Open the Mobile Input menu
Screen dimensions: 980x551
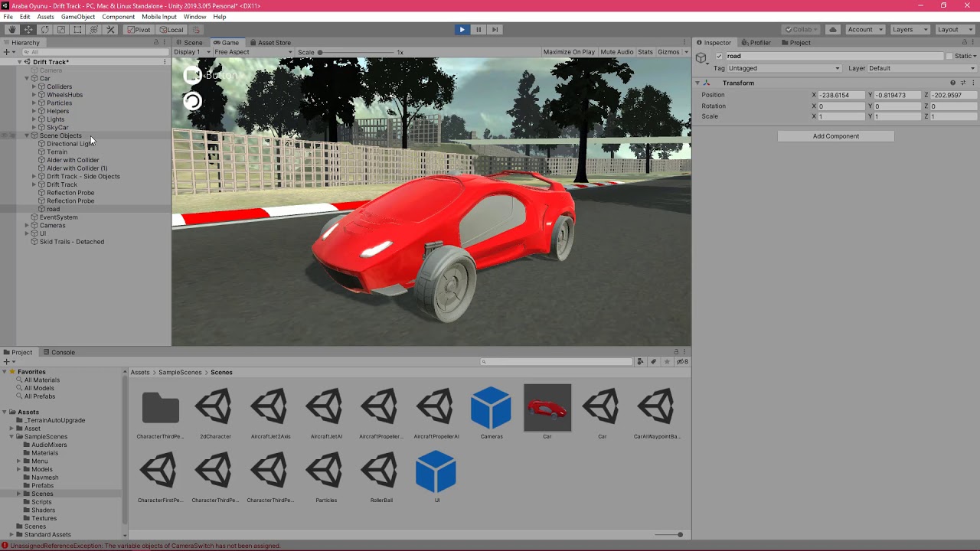point(159,17)
